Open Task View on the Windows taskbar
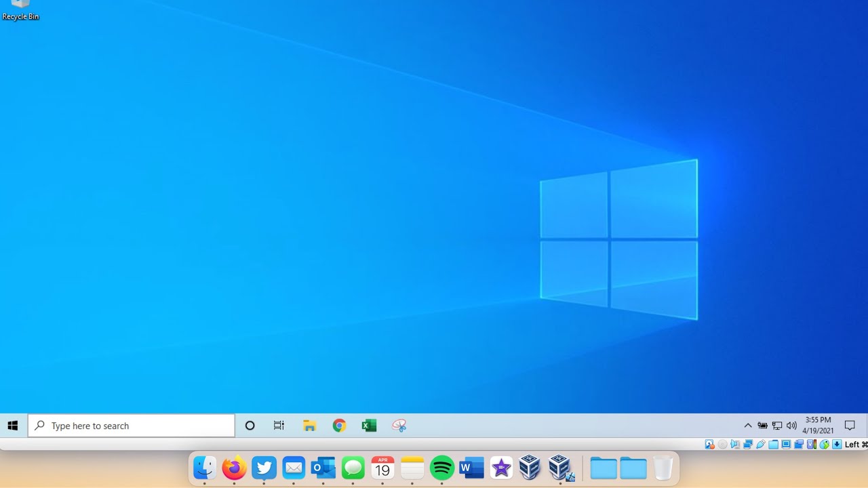 [279, 426]
